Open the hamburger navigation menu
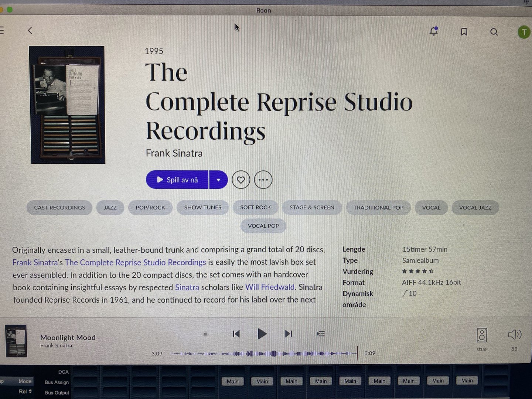The height and width of the screenshot is (399, 532). coord(2,30)
